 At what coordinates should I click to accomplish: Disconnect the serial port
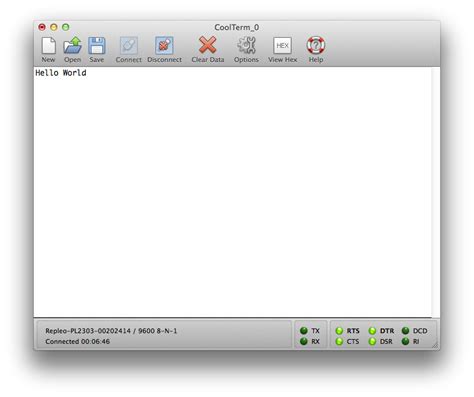[164, 45]
